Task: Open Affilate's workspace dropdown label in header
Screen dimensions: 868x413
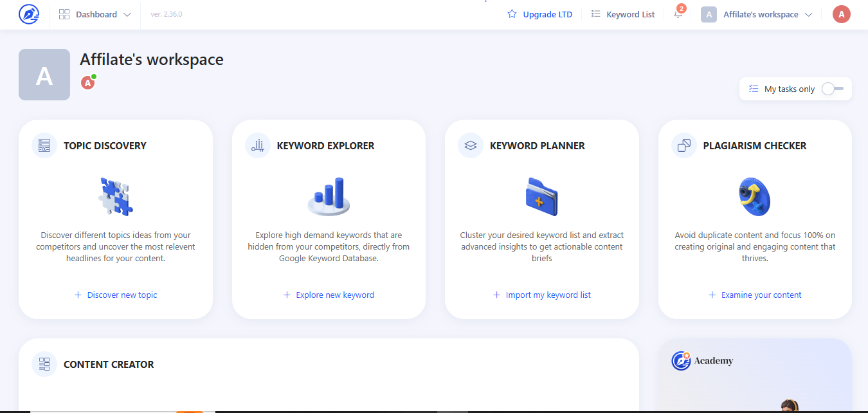Action: coord(761,14)
